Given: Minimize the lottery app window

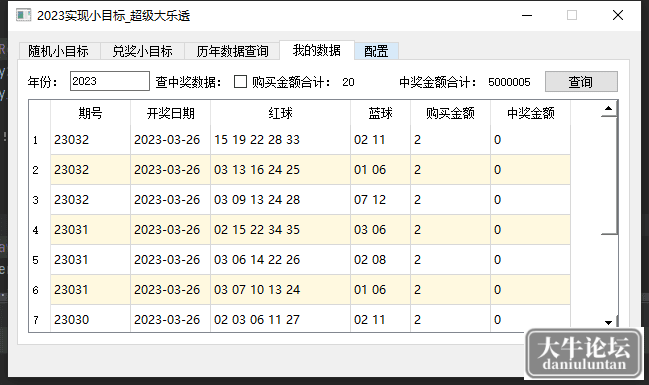Looking at the screenshot, I should coord(527,16).
